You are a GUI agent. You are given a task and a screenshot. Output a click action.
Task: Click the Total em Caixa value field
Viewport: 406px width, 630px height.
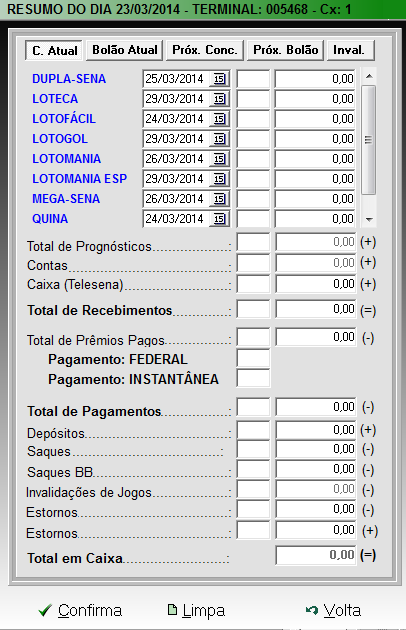coord(316,555)
